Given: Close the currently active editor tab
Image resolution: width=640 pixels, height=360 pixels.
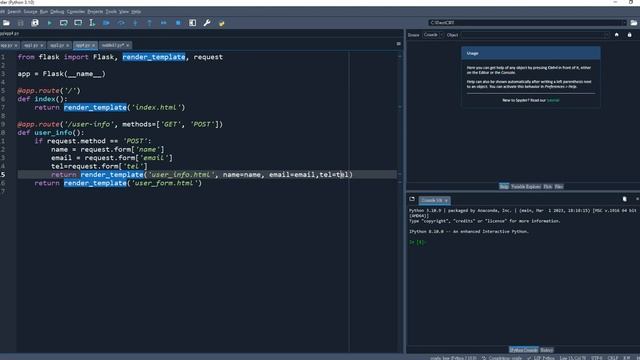Looking at the screenshot, I should click(x=93, y=45).
